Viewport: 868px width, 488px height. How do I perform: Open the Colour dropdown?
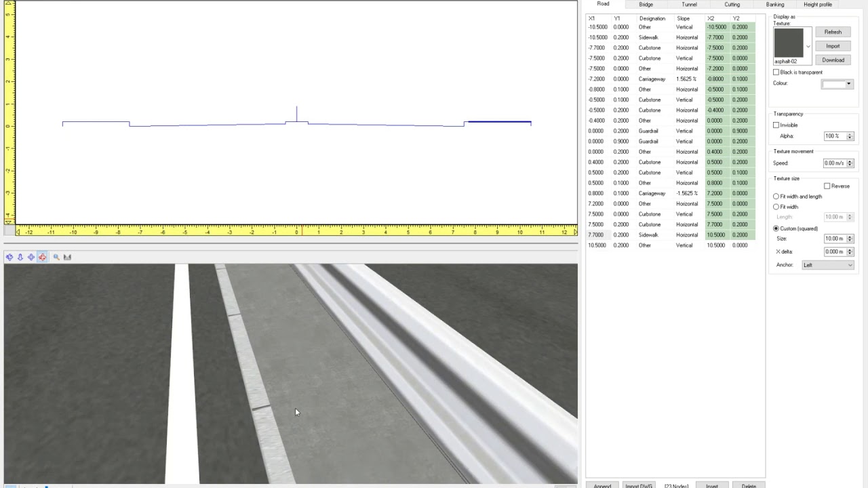tap(848, 84)
